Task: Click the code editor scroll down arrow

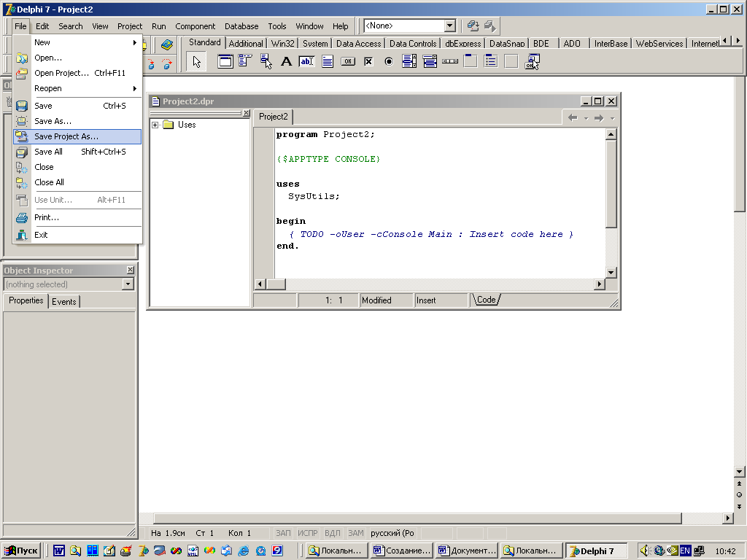Action: point(611,273)
